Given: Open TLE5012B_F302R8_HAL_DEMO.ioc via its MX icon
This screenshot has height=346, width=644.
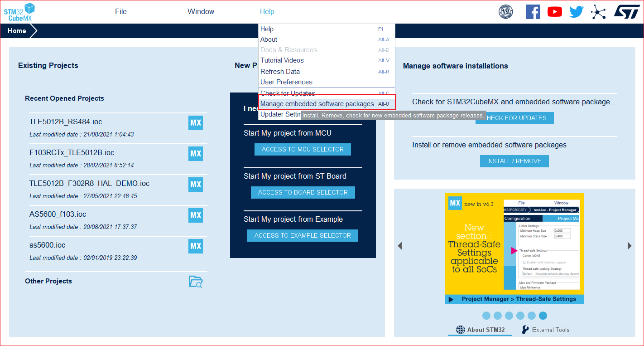Looking at the screenshot, I should point(196,185).
